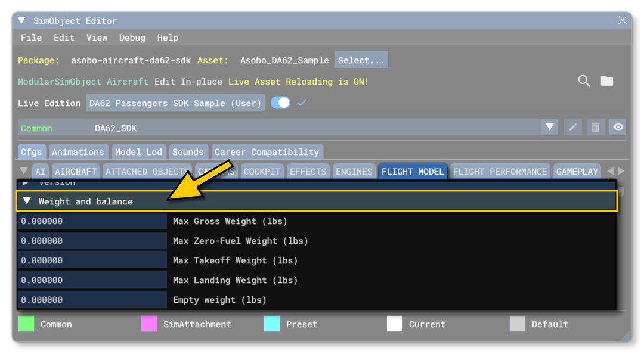The height and width of the screenshot is (354, 644).
Task: Switch to the Animations tab
Action: (x=78, y=151)
